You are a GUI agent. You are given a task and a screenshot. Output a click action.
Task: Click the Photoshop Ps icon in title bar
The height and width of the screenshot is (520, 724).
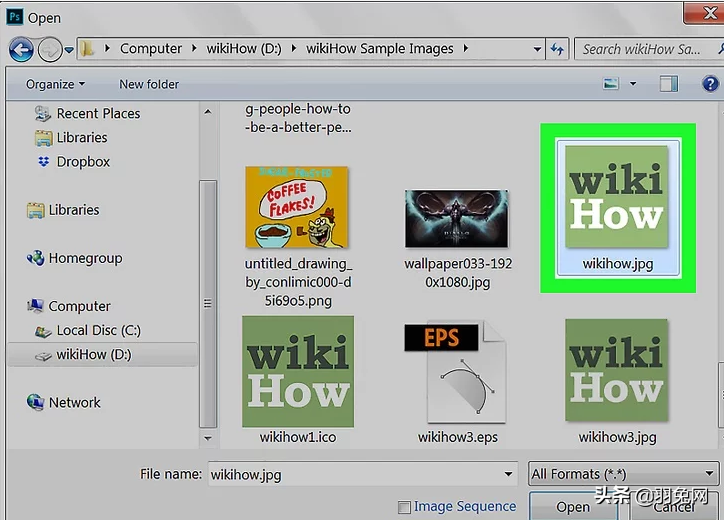(x=14, y=17)
